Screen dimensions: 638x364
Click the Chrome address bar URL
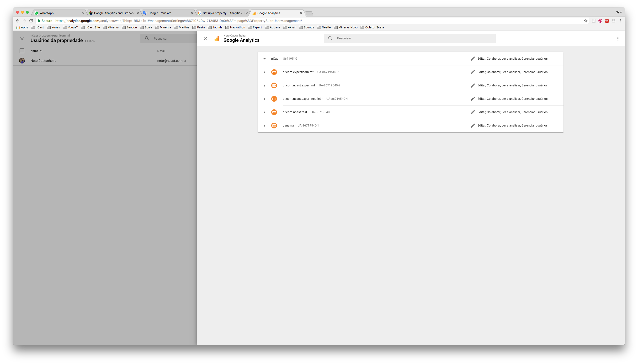[178, 21]
